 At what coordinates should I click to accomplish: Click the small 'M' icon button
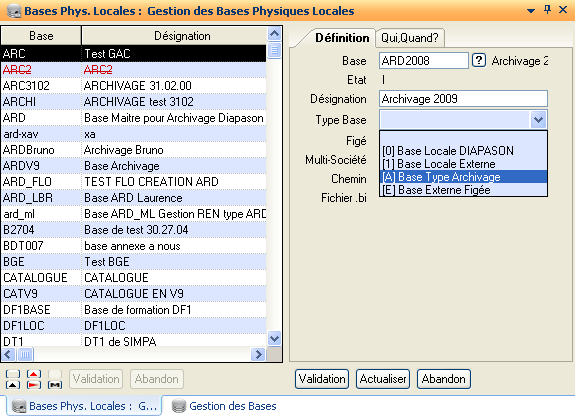click(55, 385)
